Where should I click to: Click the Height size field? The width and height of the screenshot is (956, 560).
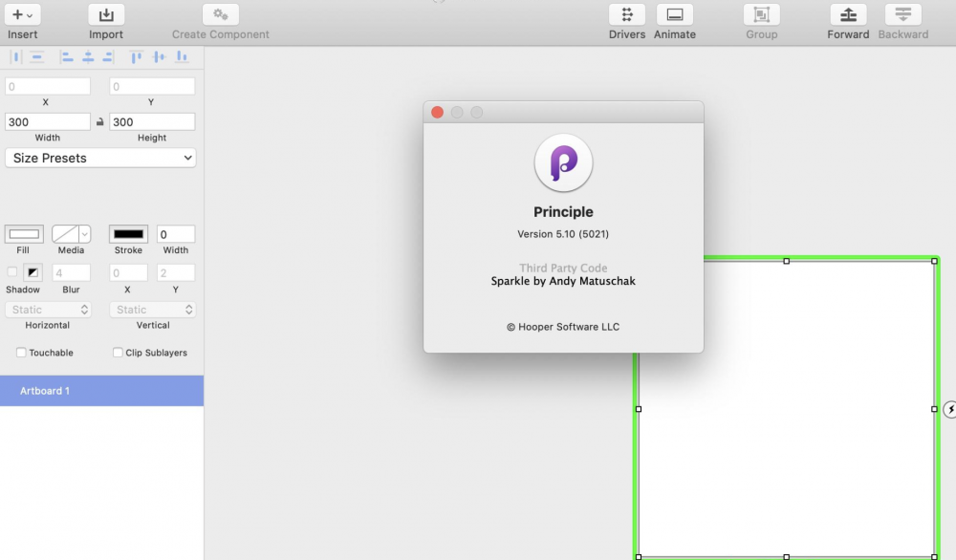152,122
